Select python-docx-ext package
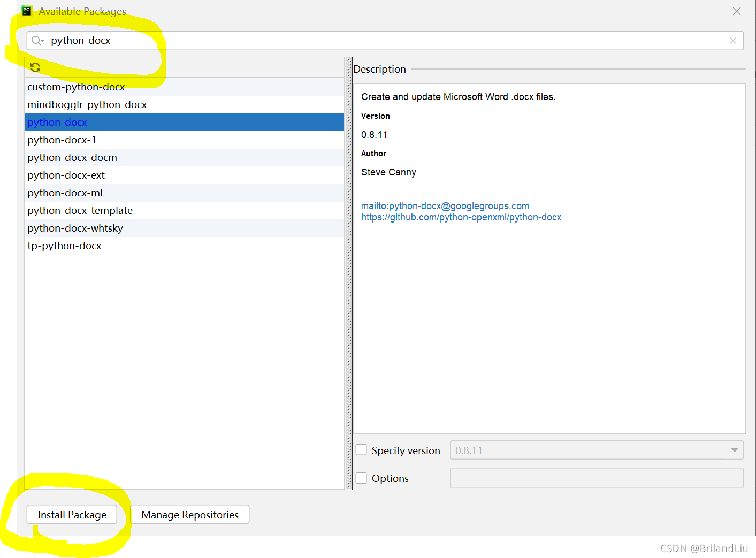Image resolution: width=756 pixels, height=558 pixels. tap(184, 175)
